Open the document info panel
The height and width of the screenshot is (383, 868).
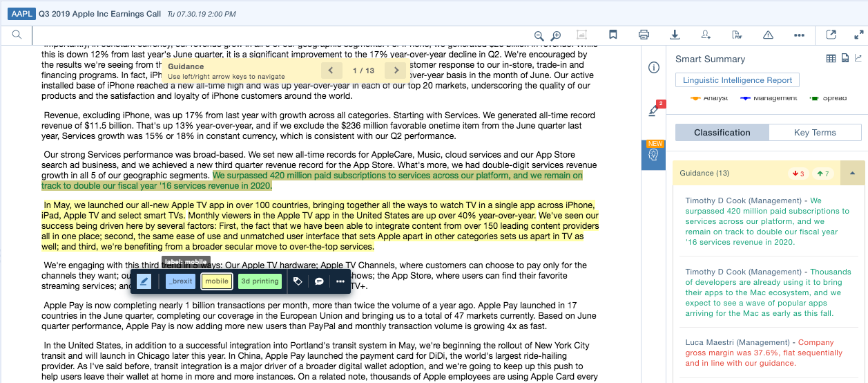(654, 67)
